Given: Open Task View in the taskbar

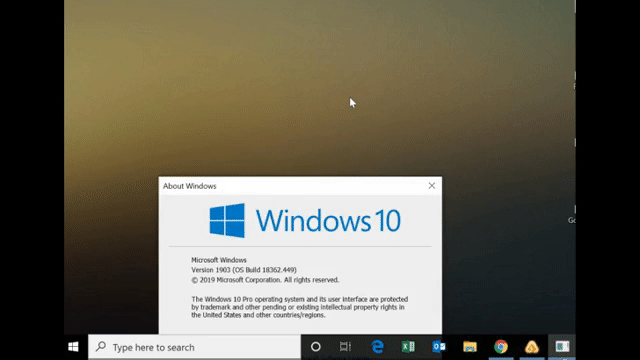Looking at the screenshot, I should 345,347.
